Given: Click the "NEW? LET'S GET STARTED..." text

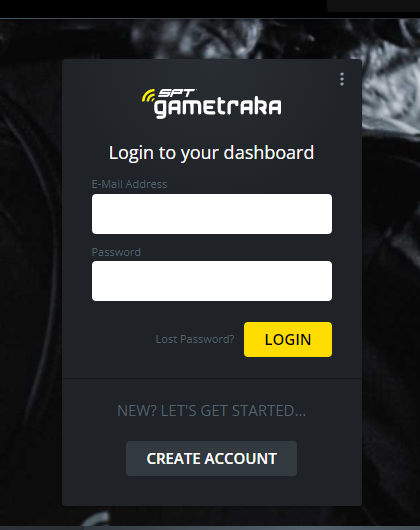Looking at the screenshot, I should pyautogui.click(x=212, y=411).
